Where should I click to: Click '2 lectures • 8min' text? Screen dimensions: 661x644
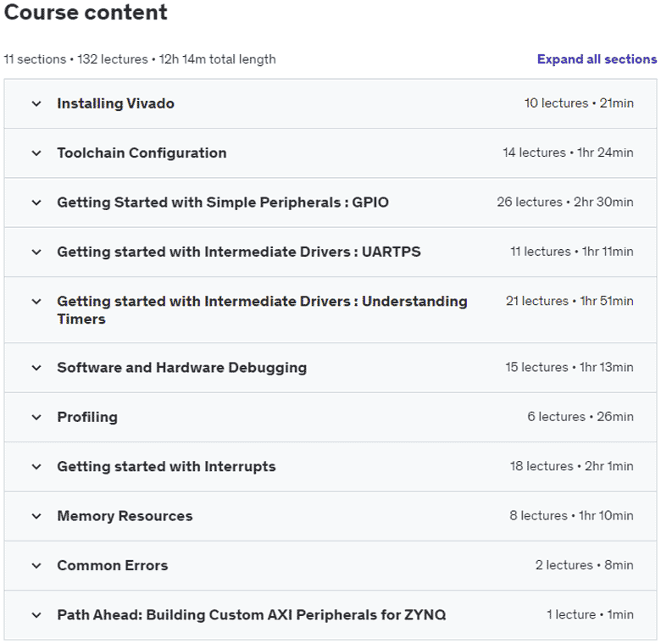click(584, 564)
